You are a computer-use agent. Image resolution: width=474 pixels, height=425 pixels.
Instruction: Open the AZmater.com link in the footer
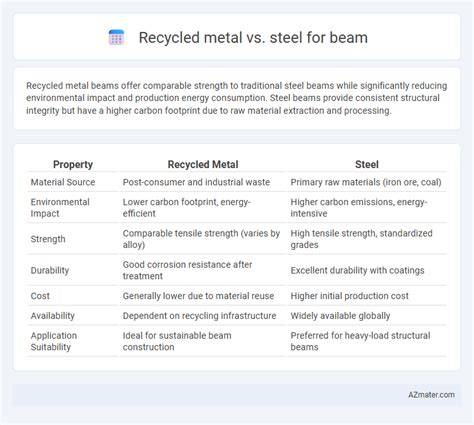click(x=431, y=395)
